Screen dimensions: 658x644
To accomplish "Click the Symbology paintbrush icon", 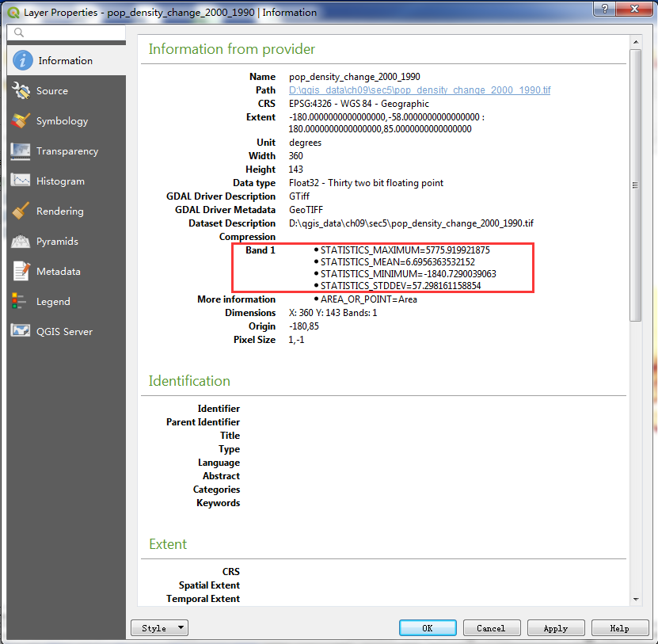I will click(x=21, y=121).
